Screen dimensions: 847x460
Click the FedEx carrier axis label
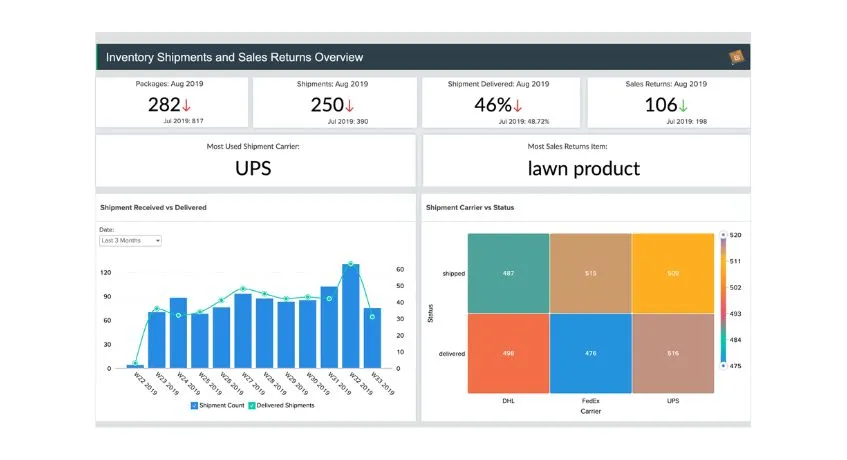click(590, 401)
